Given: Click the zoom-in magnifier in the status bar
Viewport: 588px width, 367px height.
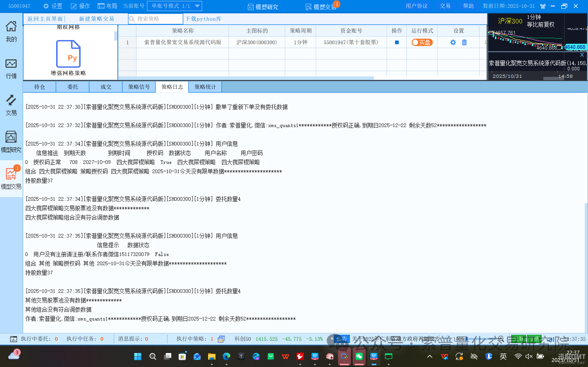Looking at the screenshot, I should pyautogui.click(x=500, y=339).
